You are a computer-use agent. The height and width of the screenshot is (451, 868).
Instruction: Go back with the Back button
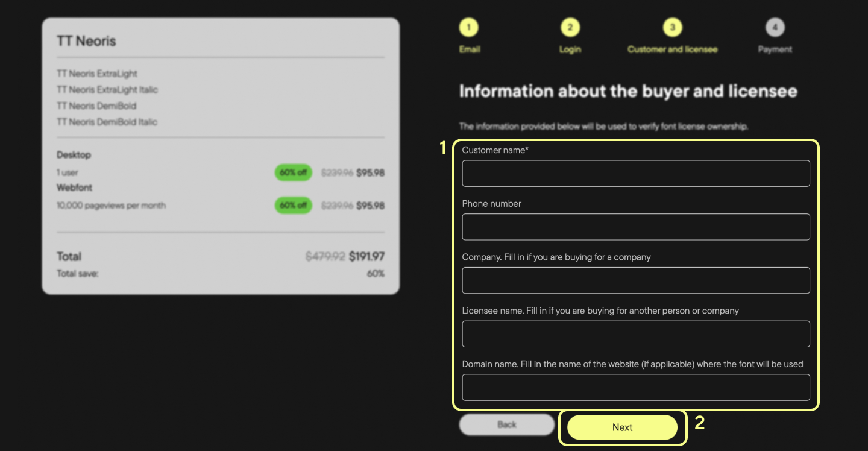(x=507, y=424)
